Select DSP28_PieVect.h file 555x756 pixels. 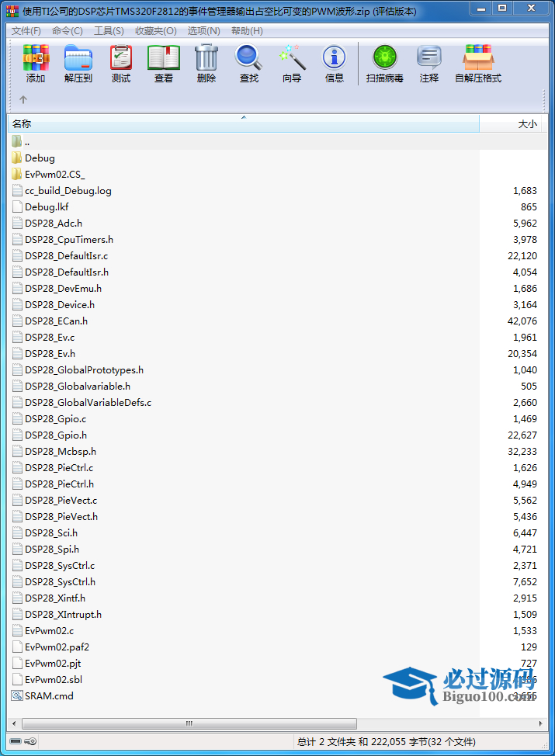[x=61, y=516]
